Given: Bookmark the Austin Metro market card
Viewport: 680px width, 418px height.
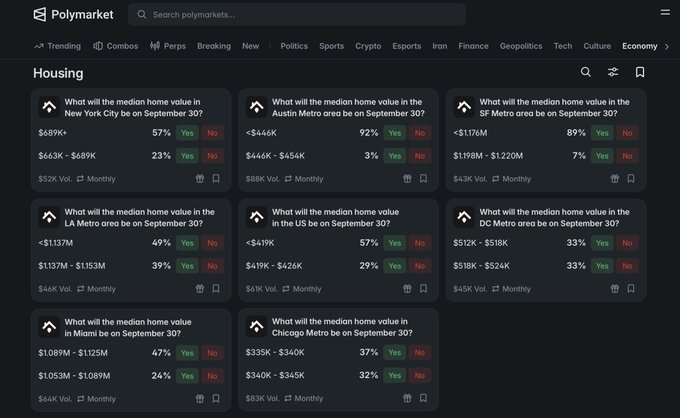Looking at the screenshot, I should [423, 178].
